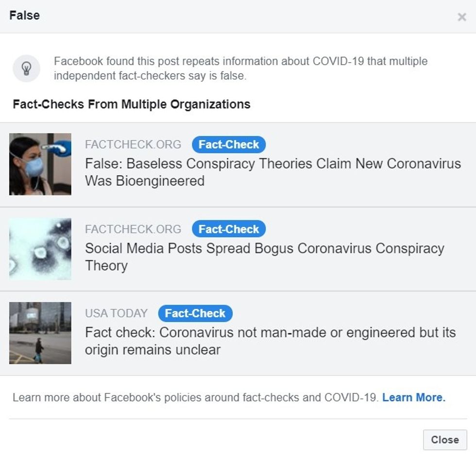Viewport: 476px width, 459px height.
Task: Click the 'False' dialog title
Action: click(x=25, y=16)
